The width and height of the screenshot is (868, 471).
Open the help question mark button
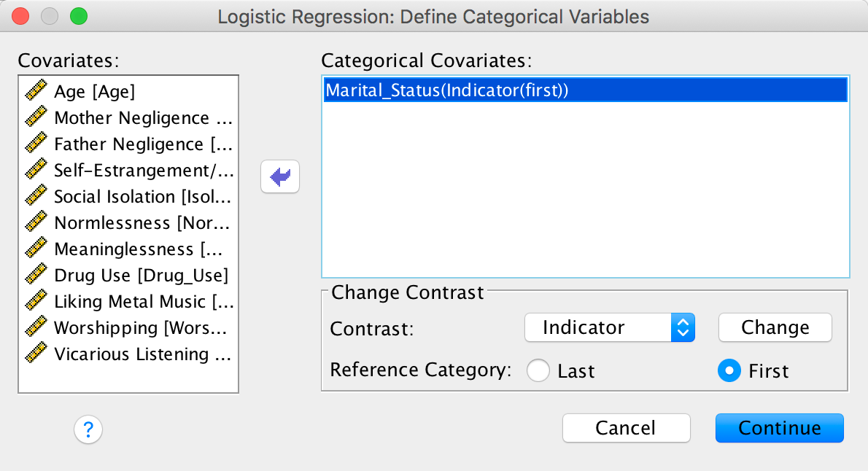coord(88,429)
